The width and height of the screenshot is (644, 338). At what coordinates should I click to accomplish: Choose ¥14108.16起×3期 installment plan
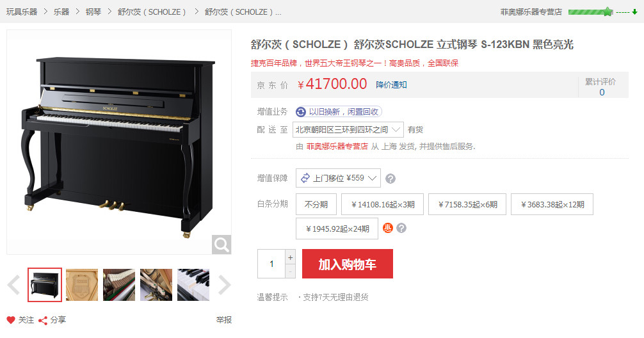[382, 204]
